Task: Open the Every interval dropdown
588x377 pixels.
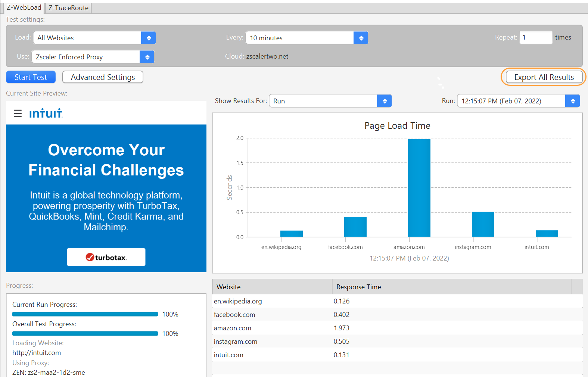Action: [307, 38]
